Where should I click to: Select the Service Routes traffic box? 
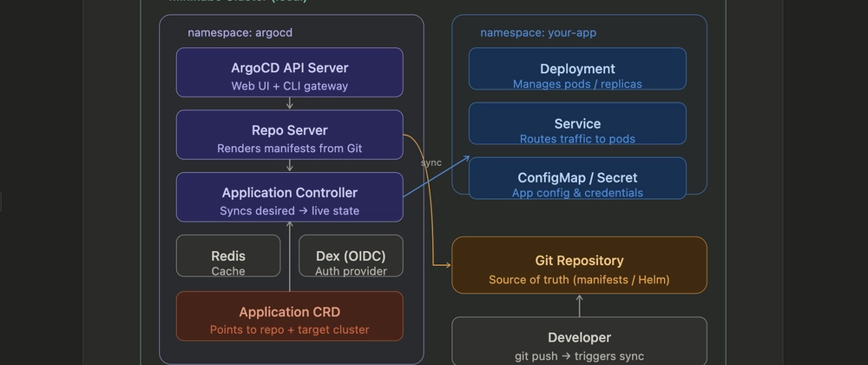click(577, 123)
